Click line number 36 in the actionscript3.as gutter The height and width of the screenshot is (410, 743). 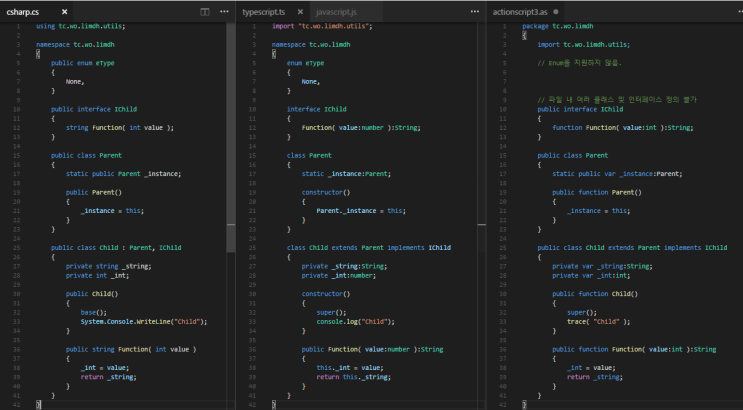[x=502, y=349]
